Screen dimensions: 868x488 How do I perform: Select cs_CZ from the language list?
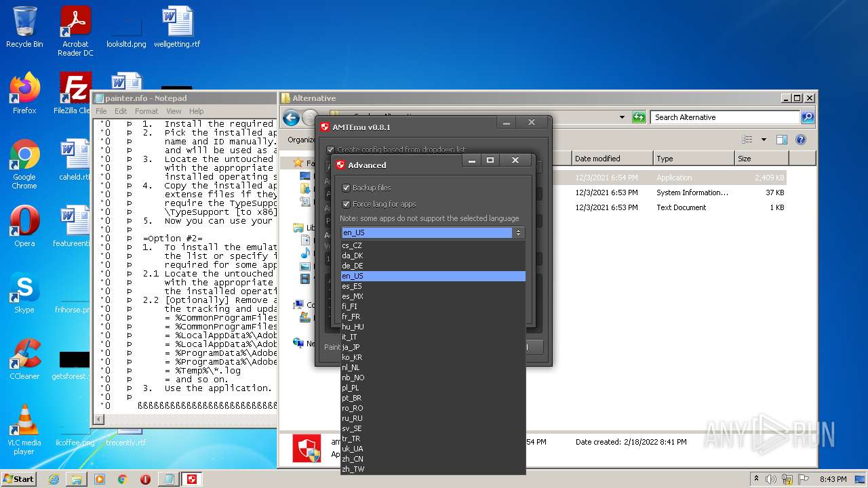(x=433, y=245)
